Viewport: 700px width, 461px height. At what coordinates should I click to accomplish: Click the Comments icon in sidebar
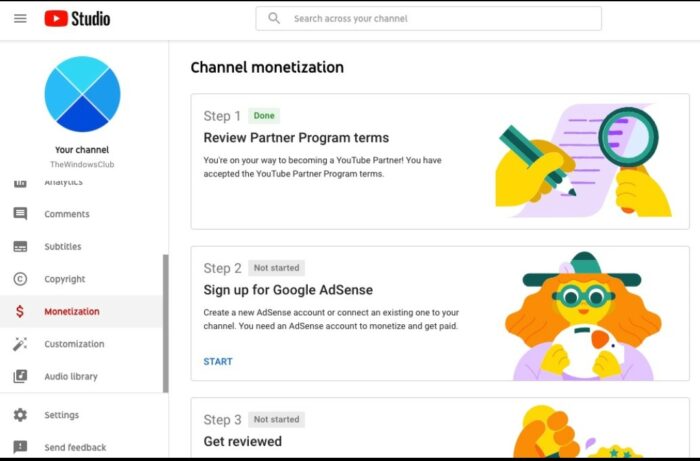pyautogui.click(x=20, y=214)
